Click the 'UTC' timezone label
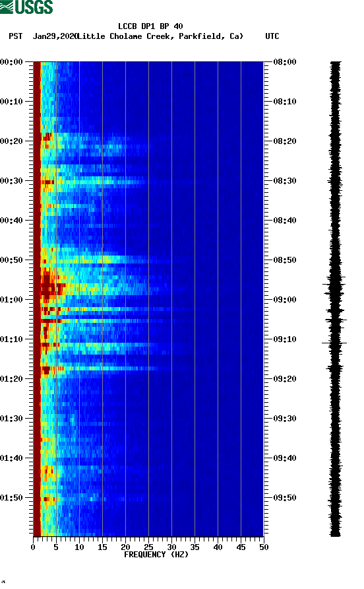The height and width of the screenshot is (589, 364). (x=272, y=36)
